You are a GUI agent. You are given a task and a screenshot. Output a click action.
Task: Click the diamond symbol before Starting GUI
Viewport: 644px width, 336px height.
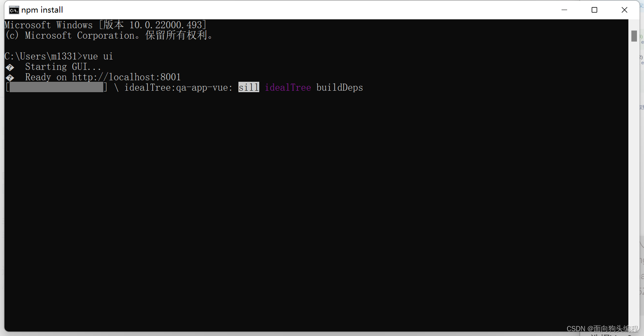pos(10,67)
